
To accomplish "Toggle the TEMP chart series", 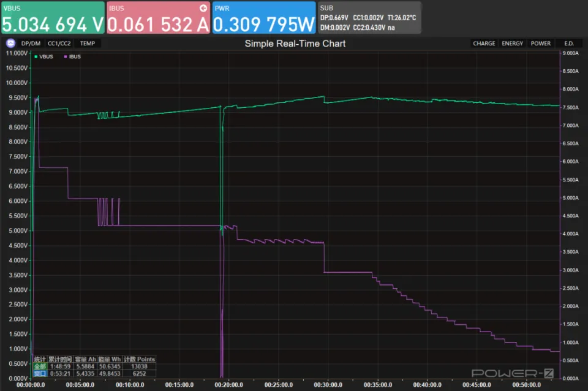I will tap(88, 44).
